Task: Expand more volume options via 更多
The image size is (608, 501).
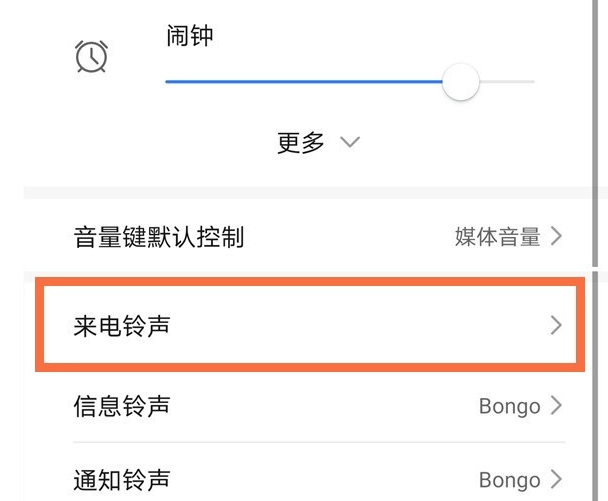Action: (x=301, y=143)
